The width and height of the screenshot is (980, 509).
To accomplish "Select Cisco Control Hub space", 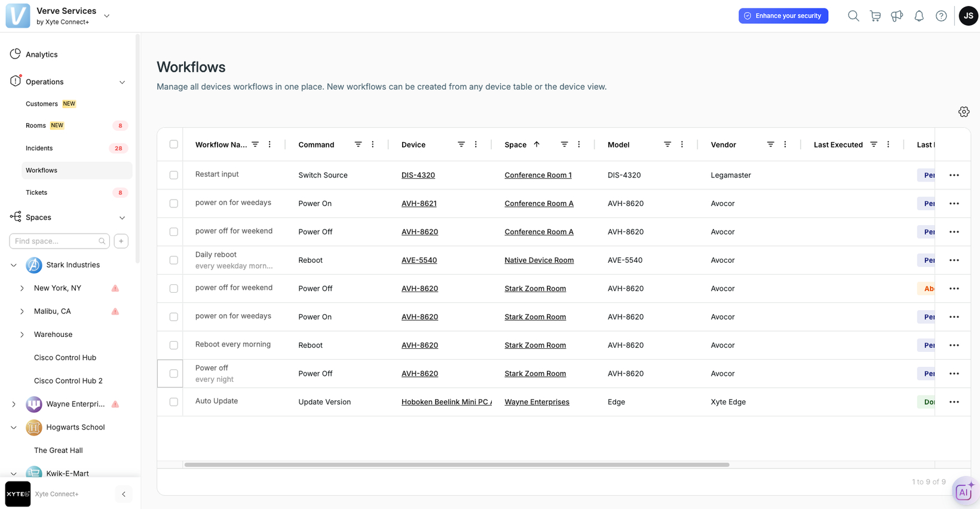I will pos(65,358).
